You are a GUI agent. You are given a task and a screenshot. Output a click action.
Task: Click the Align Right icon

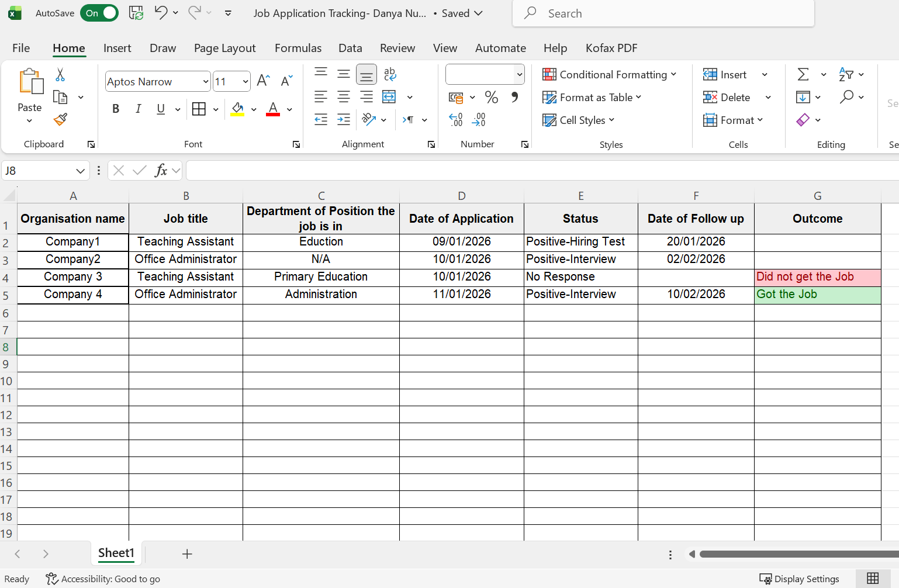(x=366, y=97)
